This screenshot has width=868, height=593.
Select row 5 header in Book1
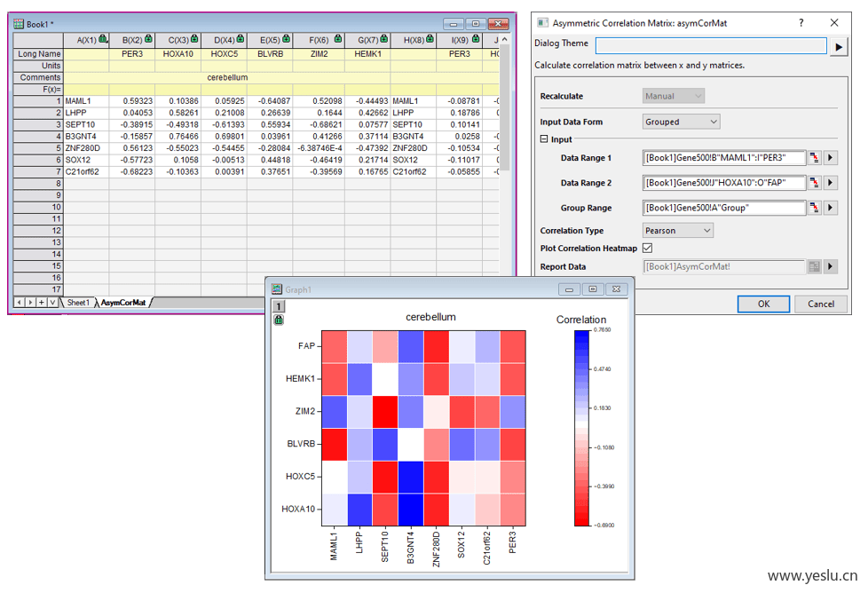[38, 148]
